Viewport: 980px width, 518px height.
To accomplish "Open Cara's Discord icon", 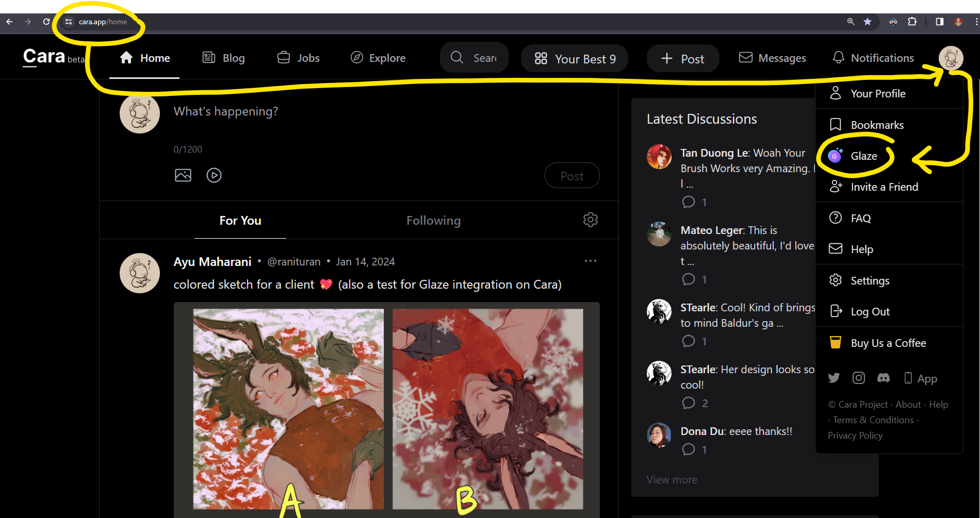I will (883, 378).
